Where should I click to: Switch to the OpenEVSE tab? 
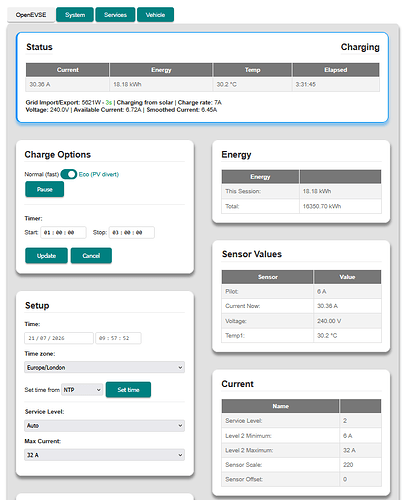[31, 15]
